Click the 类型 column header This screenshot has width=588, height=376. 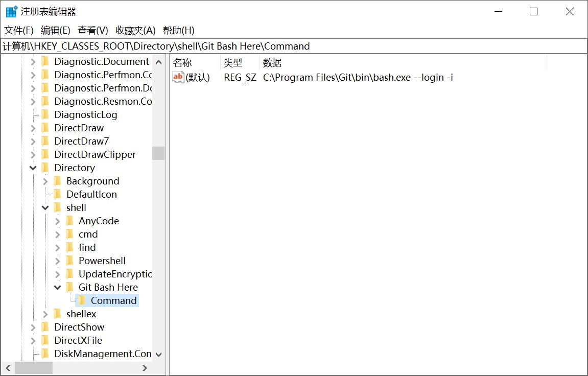pyautogui.click(x=240, y=63)
